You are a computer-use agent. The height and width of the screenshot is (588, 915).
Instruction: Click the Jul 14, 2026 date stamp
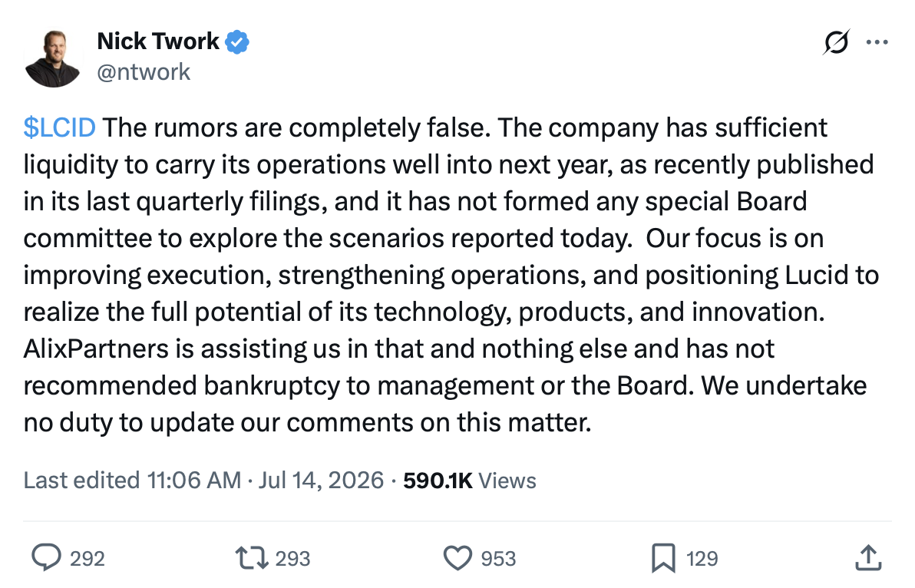tap(321, 481)
